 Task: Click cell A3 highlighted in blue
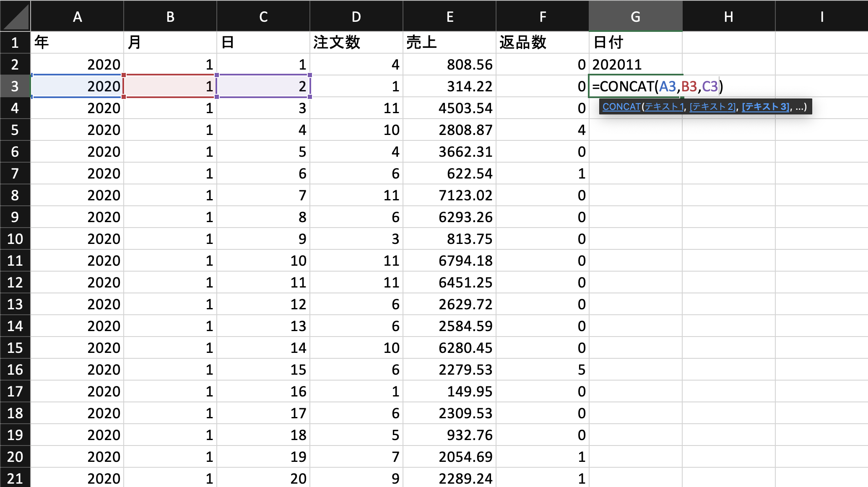(77, 86)
